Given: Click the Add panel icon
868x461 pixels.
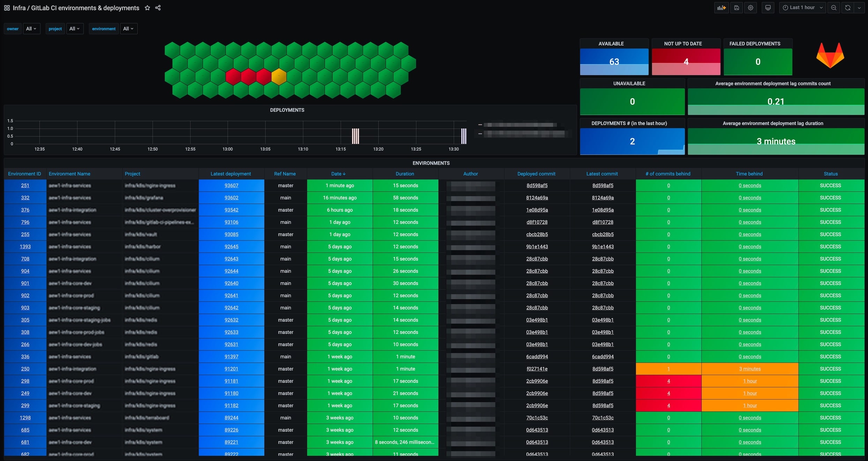Looking at the screenshot, I should (x=721, y=8).
